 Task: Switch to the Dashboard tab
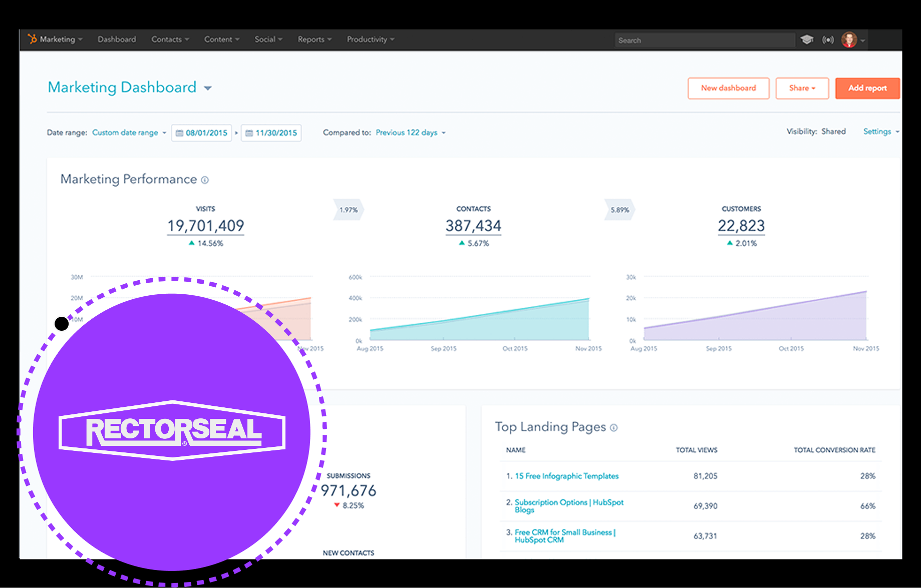click(117, 39)
